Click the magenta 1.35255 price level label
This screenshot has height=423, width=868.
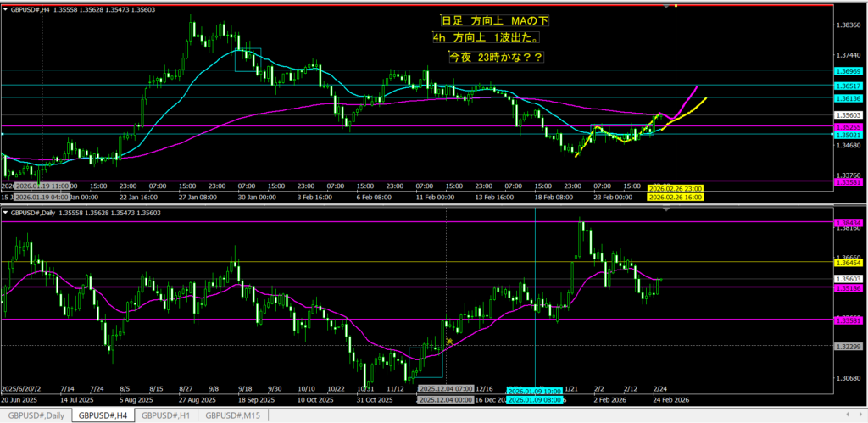[847, 126]
